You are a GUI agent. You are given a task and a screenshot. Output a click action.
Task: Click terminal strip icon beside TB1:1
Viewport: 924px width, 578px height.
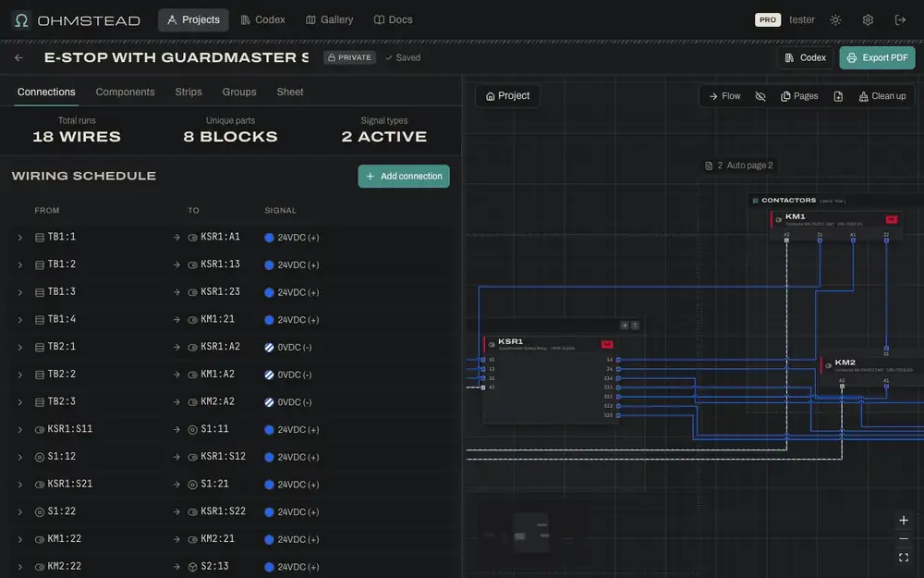40,238
